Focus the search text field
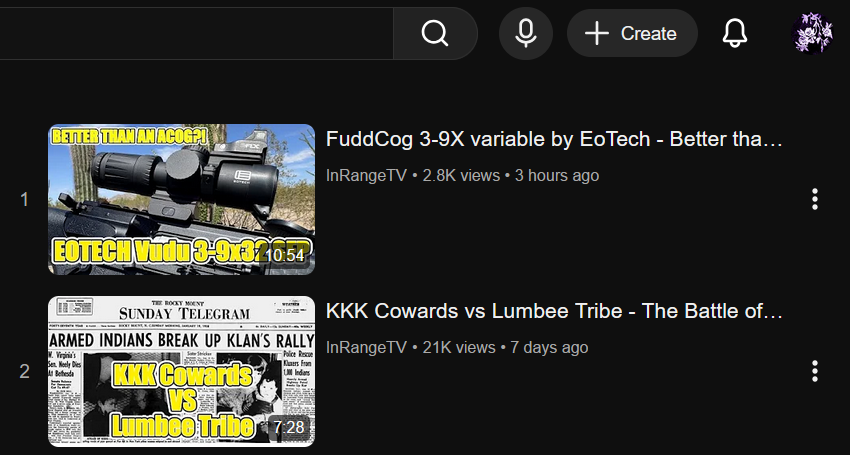850x455 pixels. click(196, 34)
